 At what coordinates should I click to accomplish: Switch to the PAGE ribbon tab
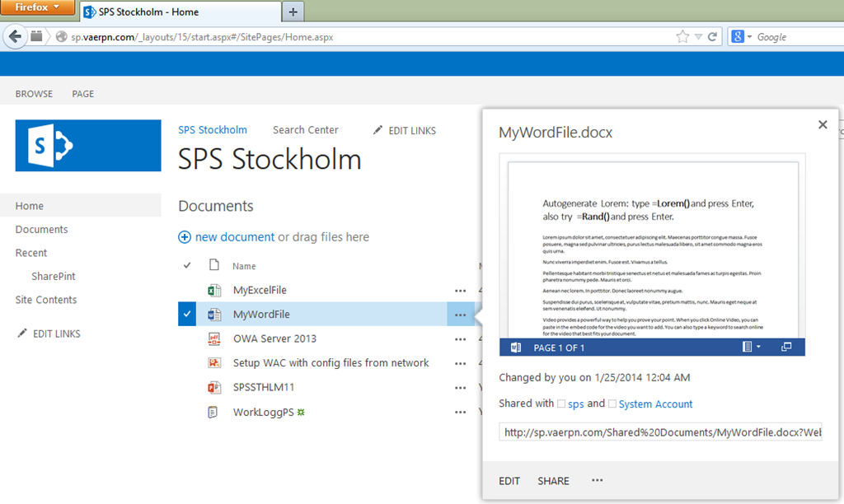[83, 94]
